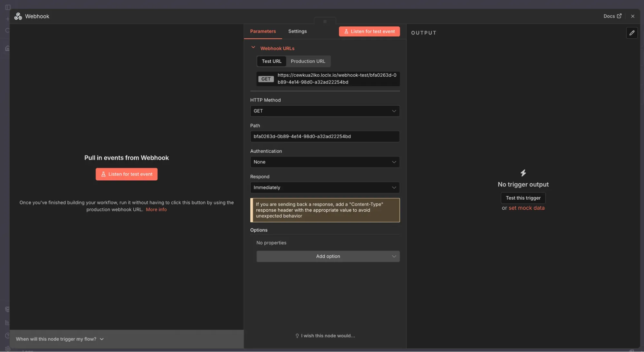Open Settings with the gear icon

tap(7, 348)
